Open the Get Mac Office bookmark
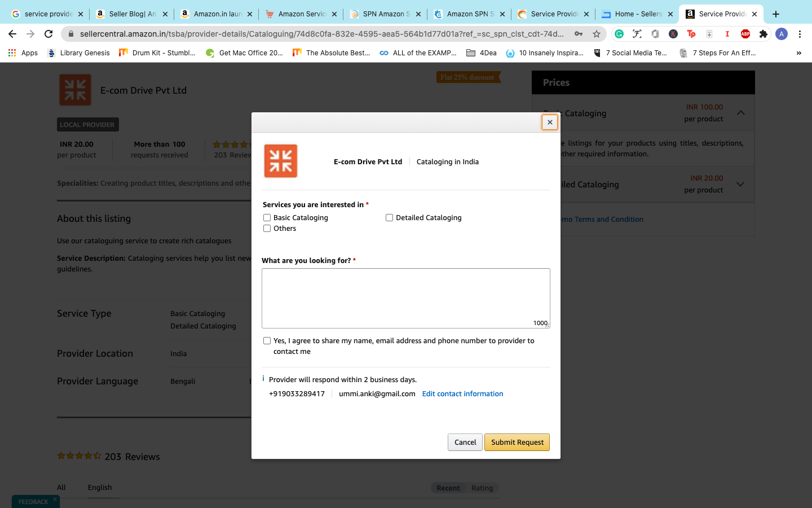Screen dimensions: 812x508 (x=244, y=53)
